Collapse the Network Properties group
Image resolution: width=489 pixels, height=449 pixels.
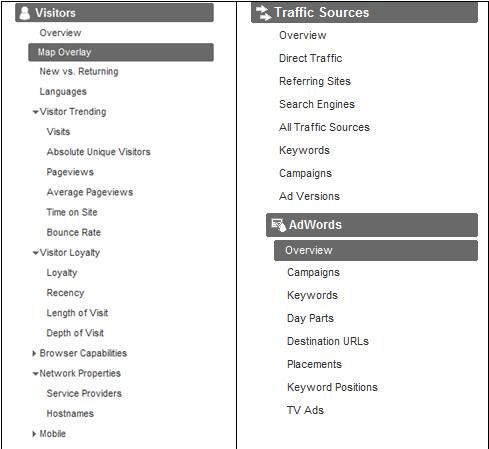click(x=35, y=374)
